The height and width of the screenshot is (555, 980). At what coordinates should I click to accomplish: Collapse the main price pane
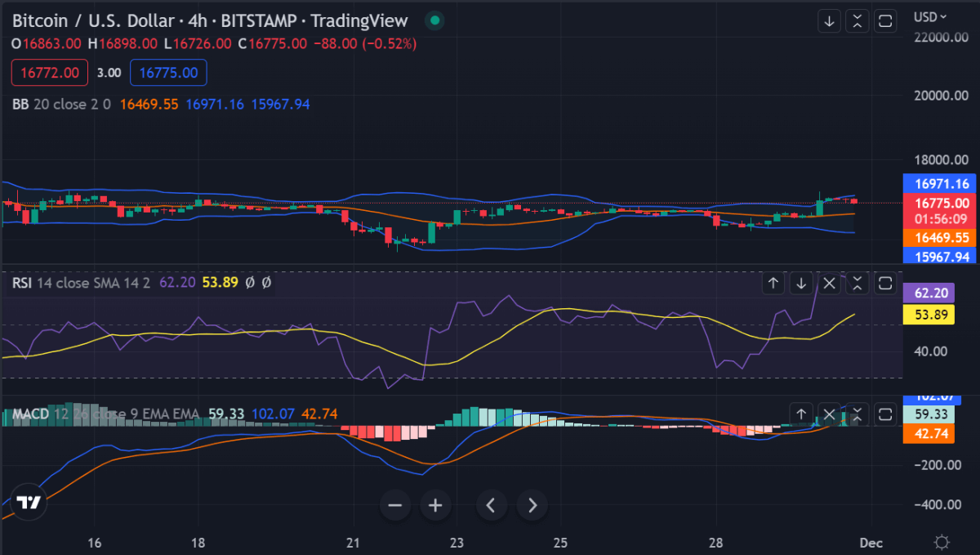point(857,21)
